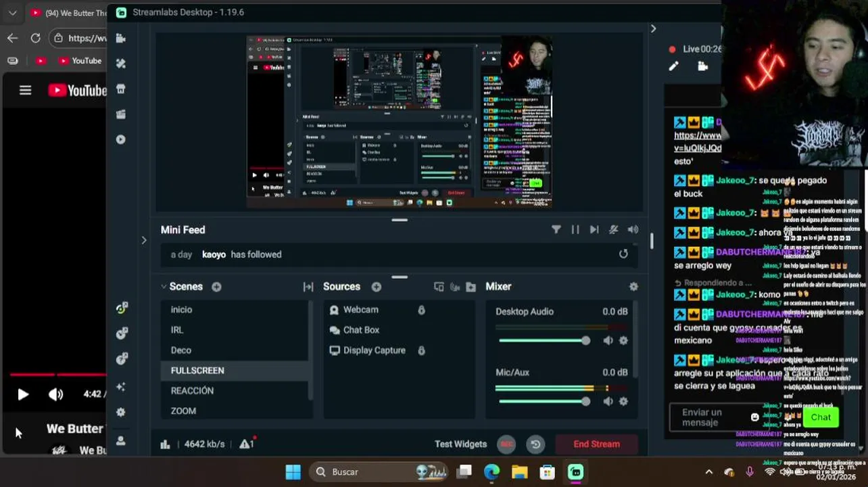Toggle lock on the Webcam source
Image resolution: width=868 pixels, height=487 pixels.
[421, 310]
